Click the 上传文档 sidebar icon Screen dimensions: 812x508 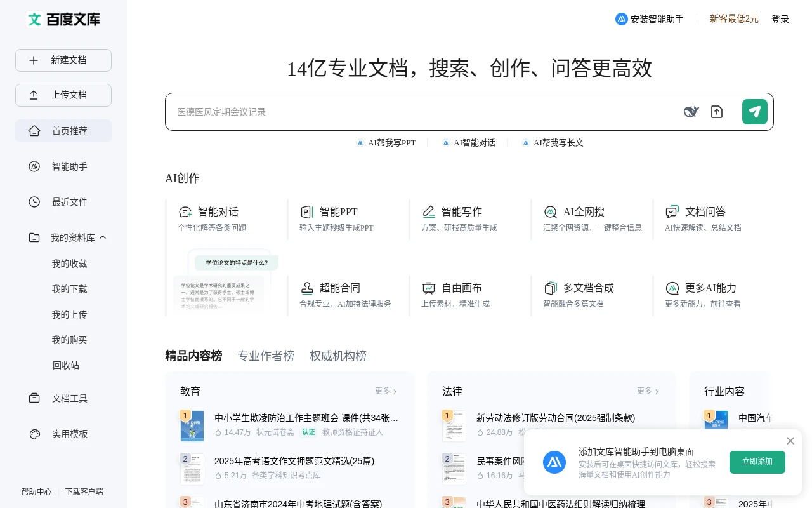(34, 95)
